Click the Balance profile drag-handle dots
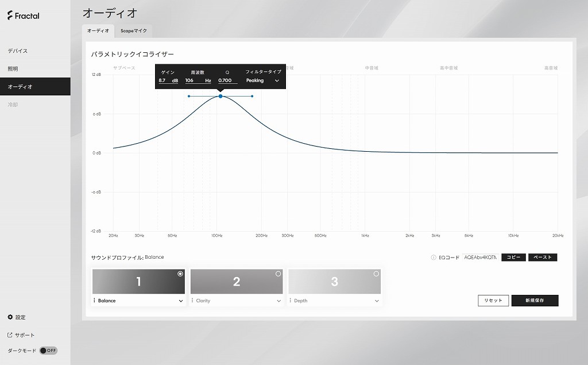The height and width of the screenshot is (365, 588). click(94, 301)
